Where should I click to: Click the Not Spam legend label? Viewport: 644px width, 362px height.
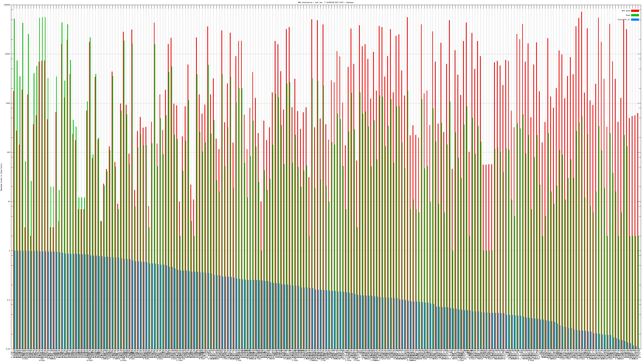point(626,11)
